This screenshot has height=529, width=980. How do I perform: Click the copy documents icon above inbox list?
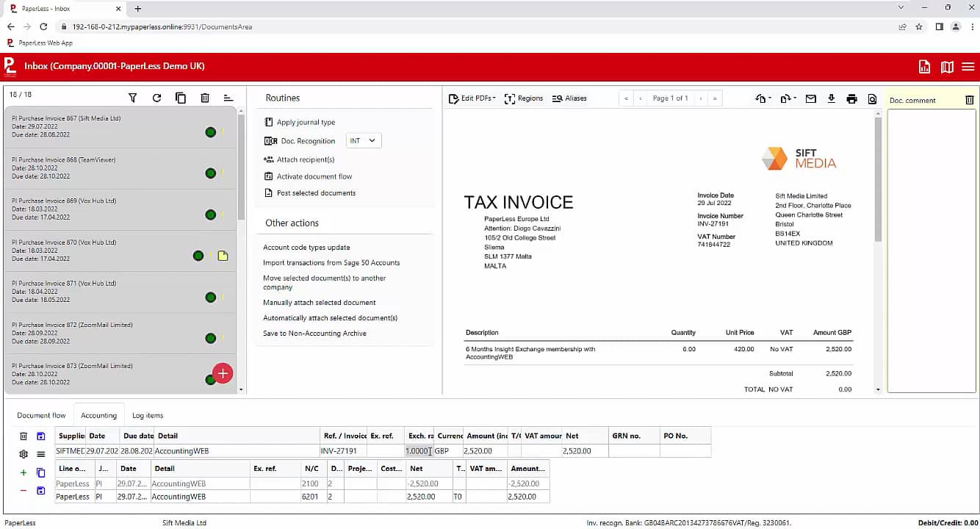point(181,98)
